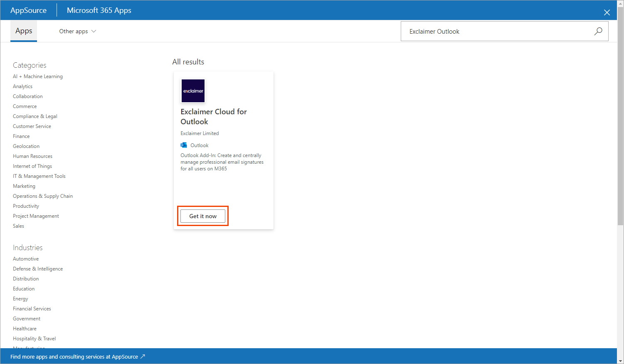The width and height of the screenshot is (624, 364).
Task: Select the Government industry
Action: pyautogui.click(x=27, y=319)
